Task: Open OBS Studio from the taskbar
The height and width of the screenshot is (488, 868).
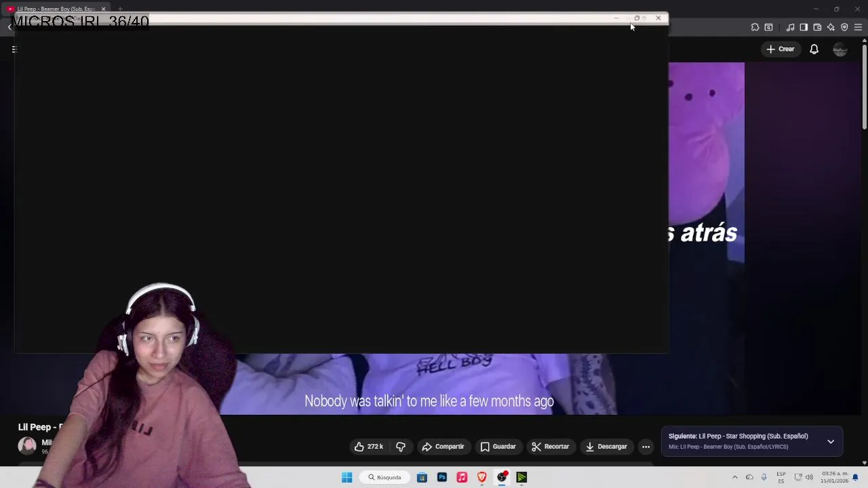Action: click(x=502, y=477)
